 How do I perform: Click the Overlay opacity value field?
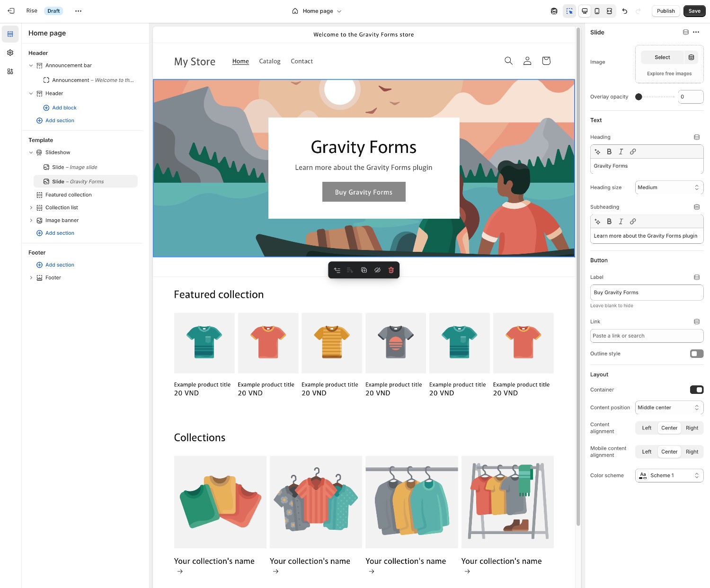691,97
